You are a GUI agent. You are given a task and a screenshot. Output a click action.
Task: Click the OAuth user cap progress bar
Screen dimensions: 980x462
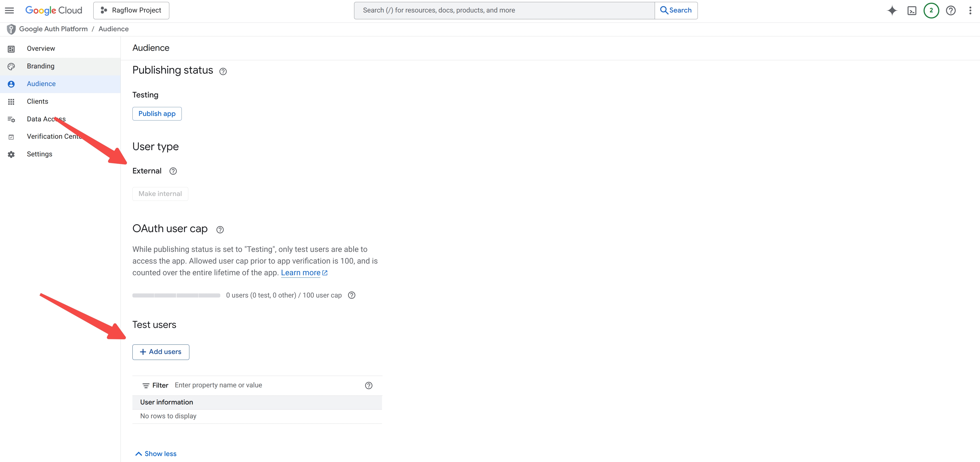(x=176, y=295)
